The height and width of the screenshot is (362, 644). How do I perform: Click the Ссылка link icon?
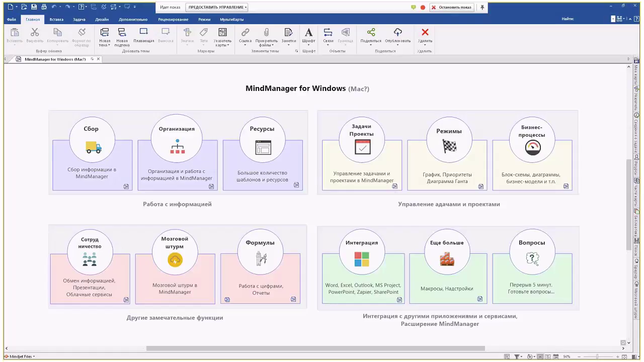(x=245, y=32)
